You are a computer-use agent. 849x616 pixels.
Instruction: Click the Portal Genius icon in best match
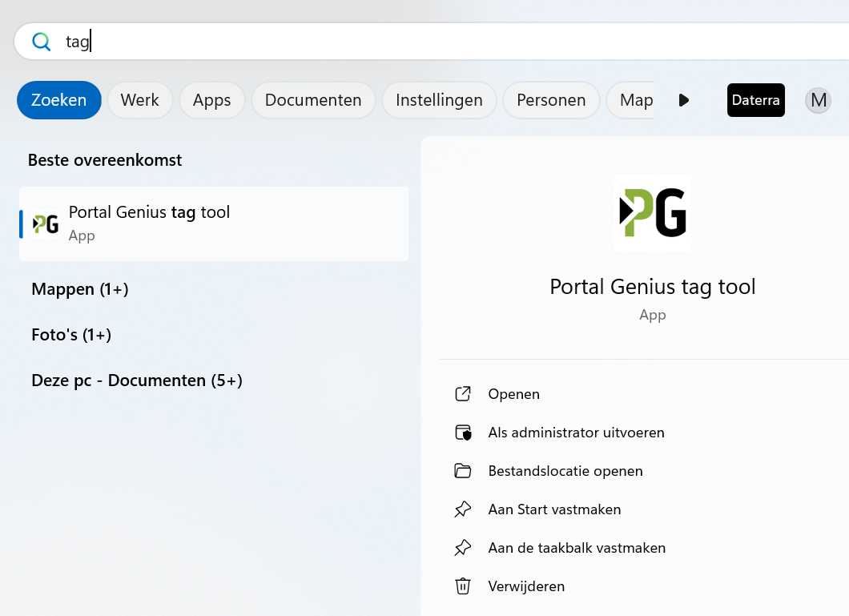(46, 223)
